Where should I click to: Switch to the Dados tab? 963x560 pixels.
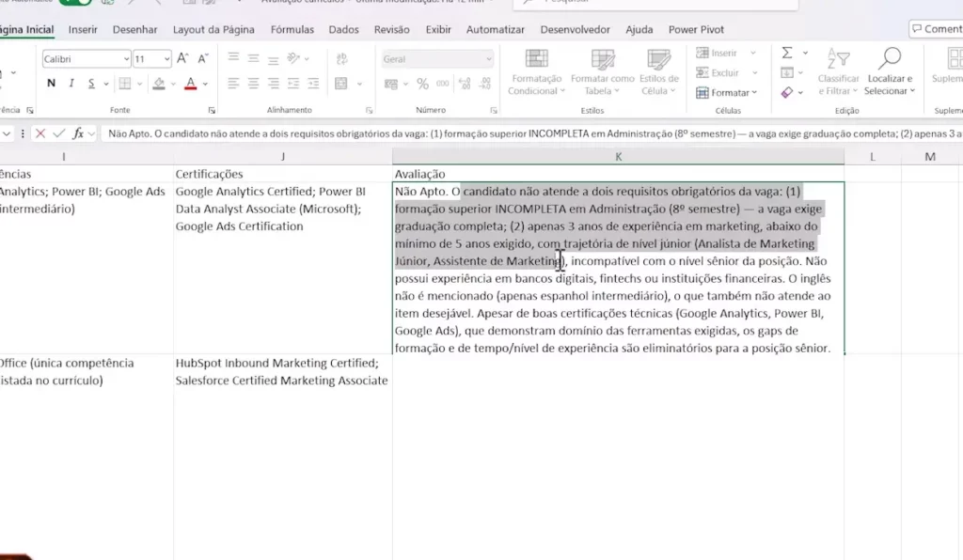[x=343, y=29]
